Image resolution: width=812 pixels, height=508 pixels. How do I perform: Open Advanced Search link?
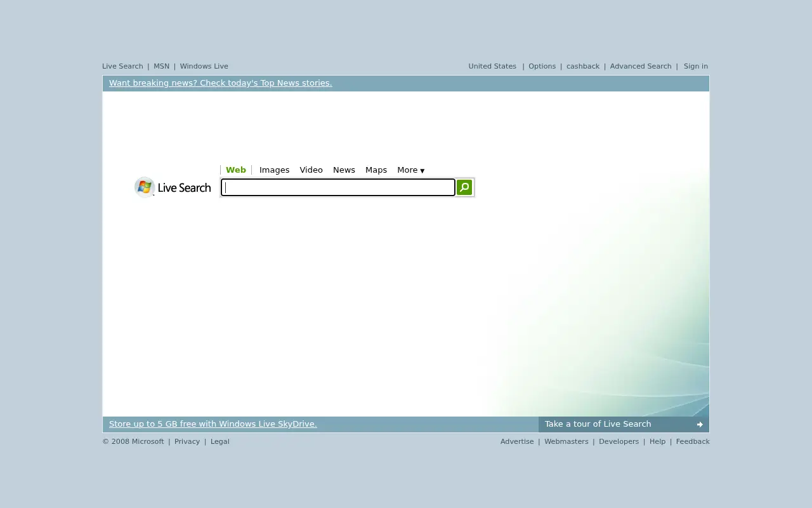coord(641,66)
